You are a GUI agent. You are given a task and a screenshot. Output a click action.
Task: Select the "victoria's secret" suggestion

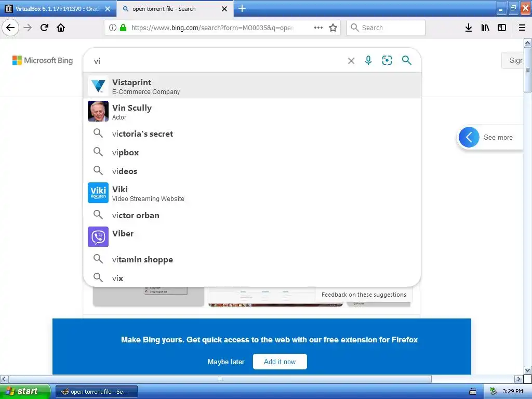[252, 134]
